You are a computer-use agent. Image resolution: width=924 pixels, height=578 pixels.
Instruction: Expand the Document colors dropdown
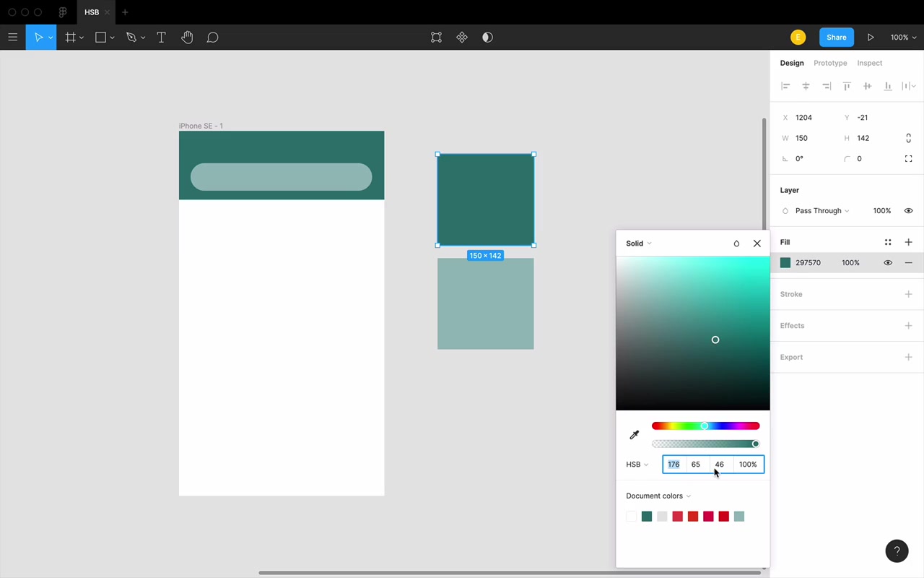pyautogui.click(x=658, y=496)
